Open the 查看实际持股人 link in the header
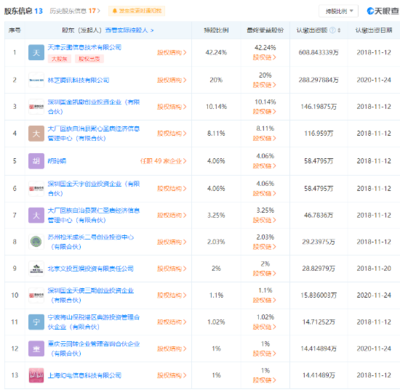400x392 pixels. click(129, 30)
